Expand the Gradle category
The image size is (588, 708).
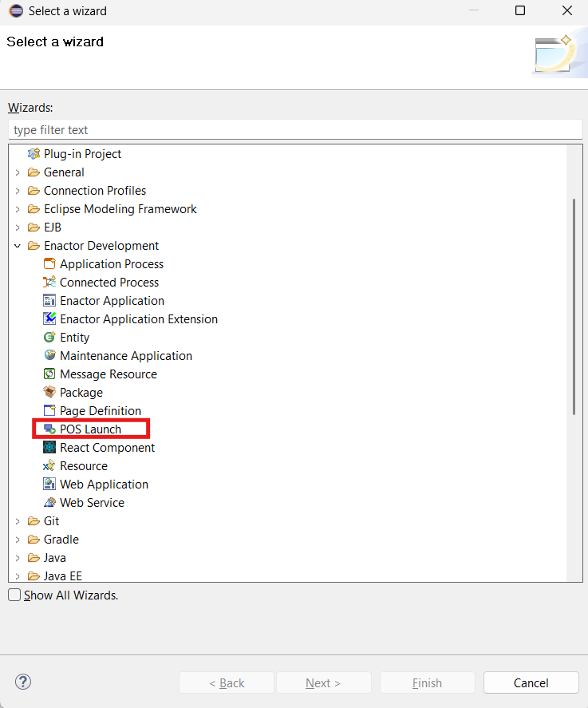click(x=18, y=540)
